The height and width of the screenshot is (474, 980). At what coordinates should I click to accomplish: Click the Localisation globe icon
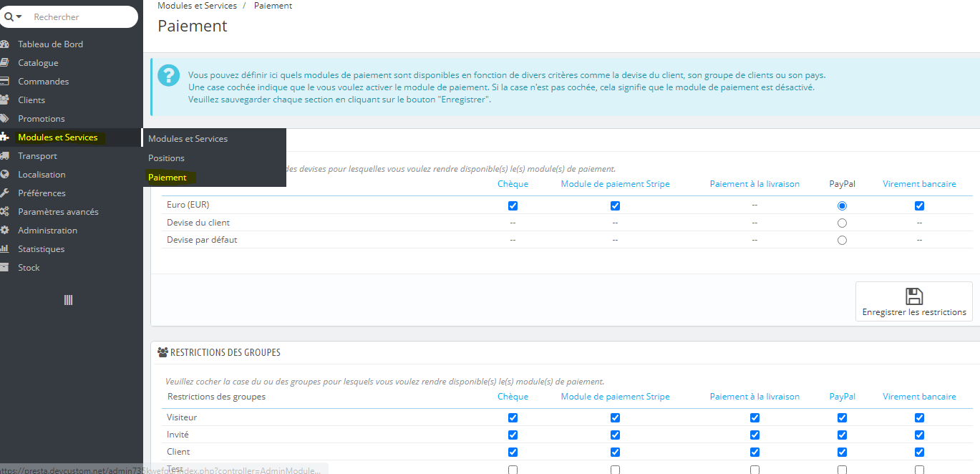[4, 174]
